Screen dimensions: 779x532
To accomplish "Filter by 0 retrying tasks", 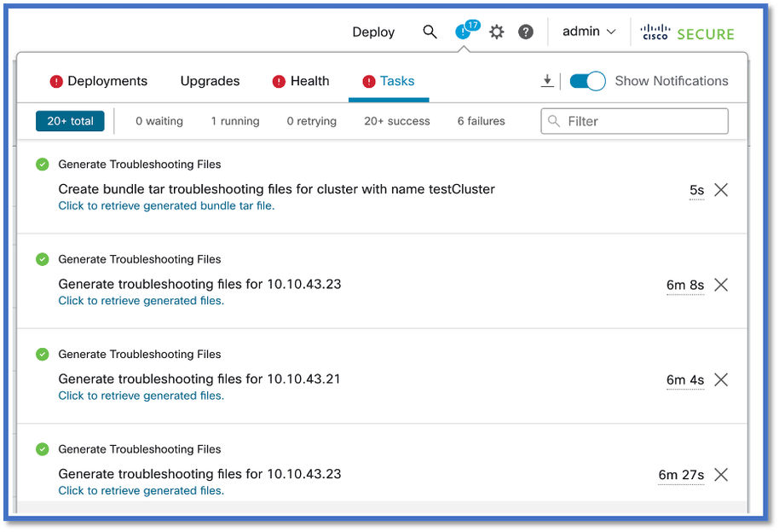I will click(311, 121).
